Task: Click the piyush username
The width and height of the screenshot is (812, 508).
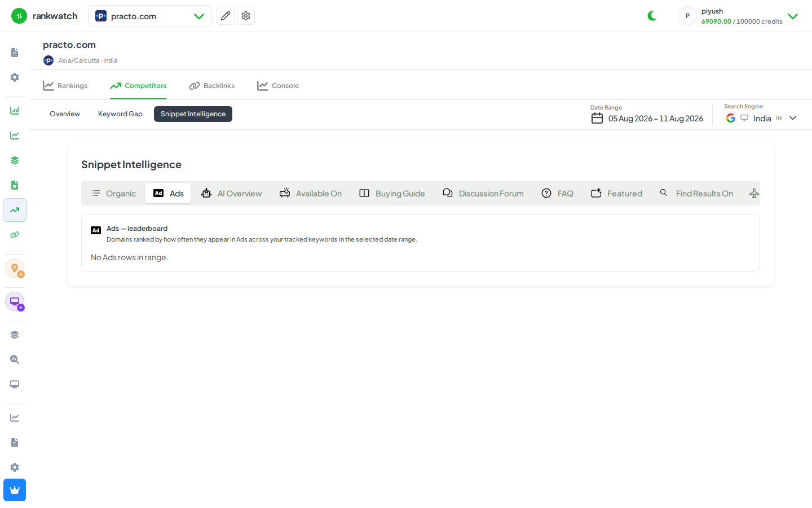Action: [712, 11]
